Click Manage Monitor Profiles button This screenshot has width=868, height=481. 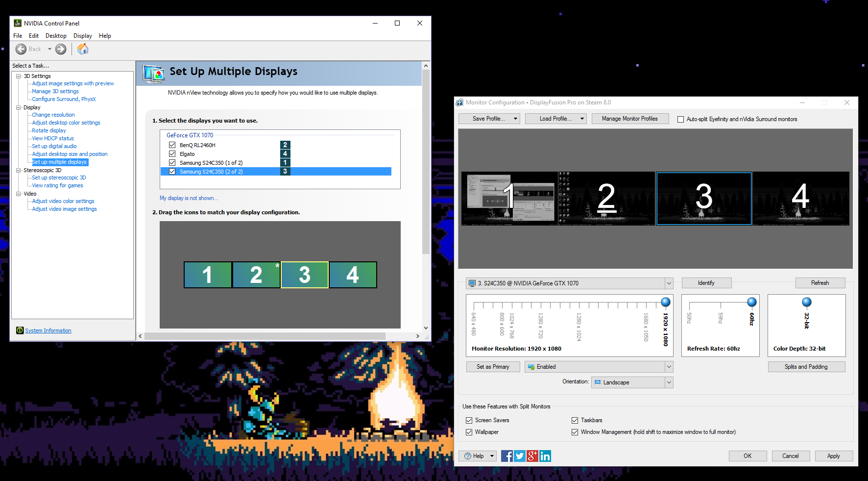pyautogui.click(x=630, y=119)
